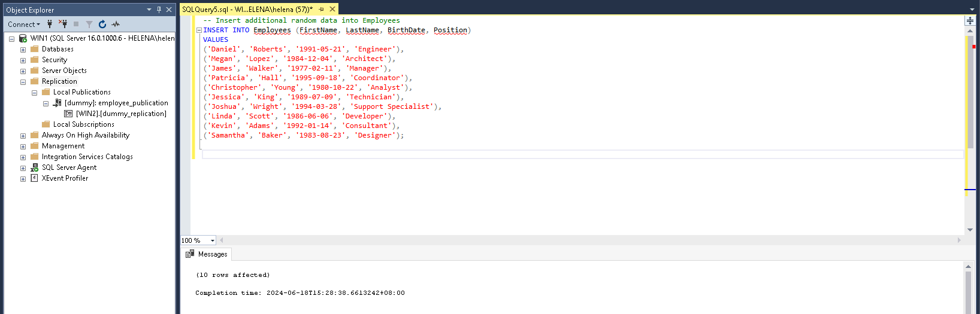
Task: Refresh the Object Explorer tree
Action: [102, 24]
